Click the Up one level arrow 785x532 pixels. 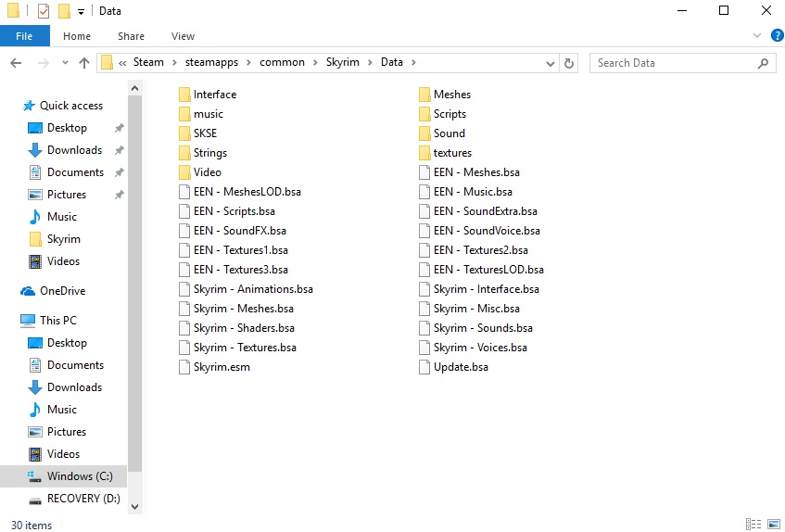pyautogui.click(x=84, y=63)
